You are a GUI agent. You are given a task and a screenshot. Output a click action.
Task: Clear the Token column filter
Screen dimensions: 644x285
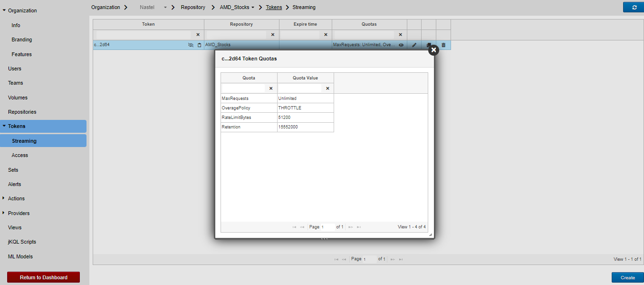198,35
